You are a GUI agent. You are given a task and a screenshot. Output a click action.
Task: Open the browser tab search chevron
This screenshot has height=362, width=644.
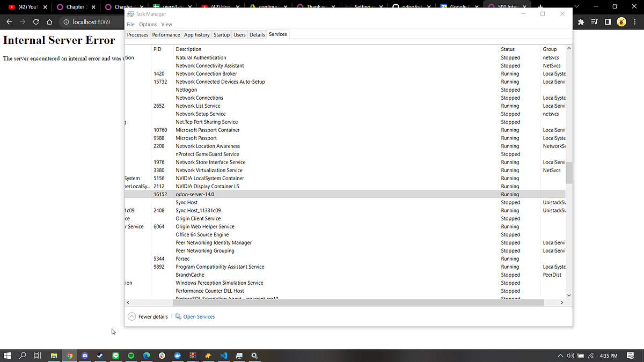(x=576, y=6)
